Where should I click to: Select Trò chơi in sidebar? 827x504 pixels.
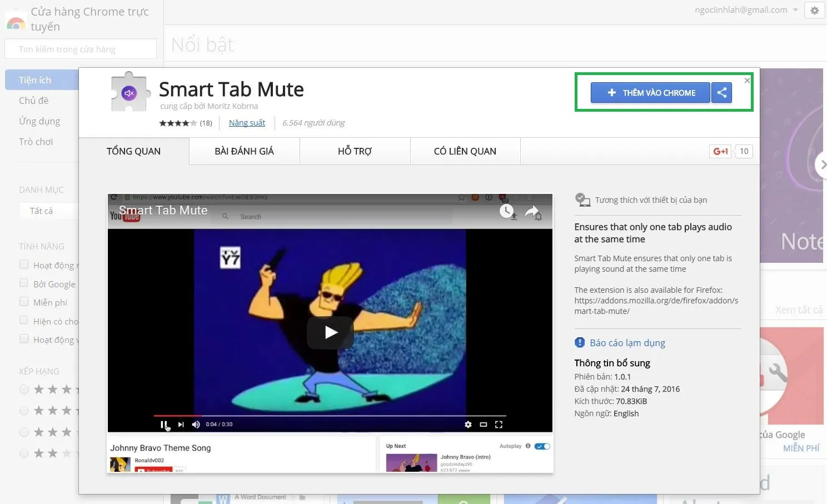point(36,142)
